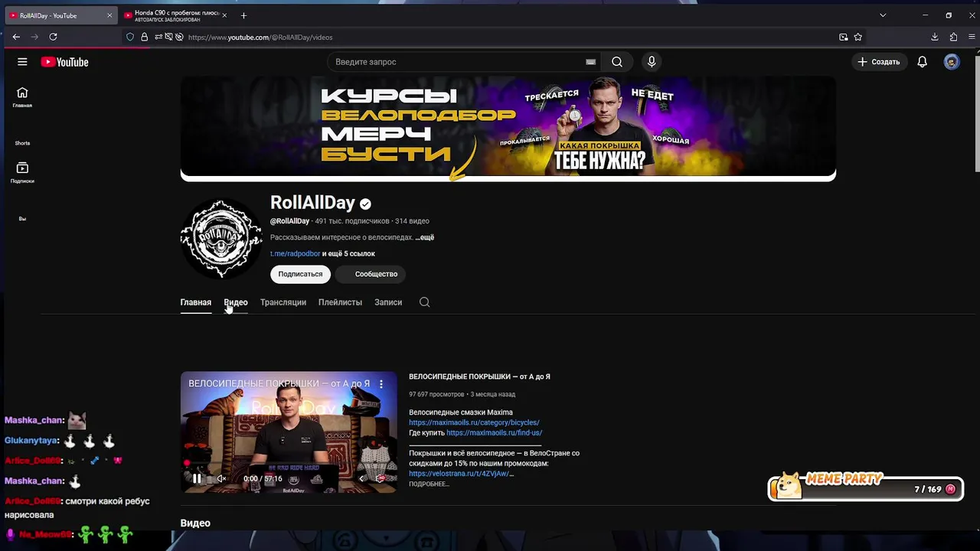This screenshot has height=551, width=980.
Task: Click the search magnifier button
Action: (x=617, y=62)
